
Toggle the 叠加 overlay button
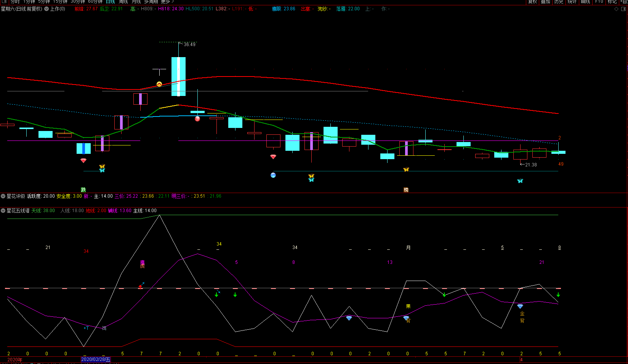coord(546,2)
